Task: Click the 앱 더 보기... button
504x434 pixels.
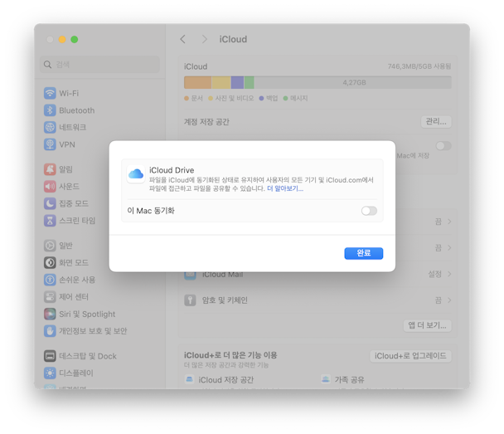Action: pyautogui.click(x=427, y=325)
